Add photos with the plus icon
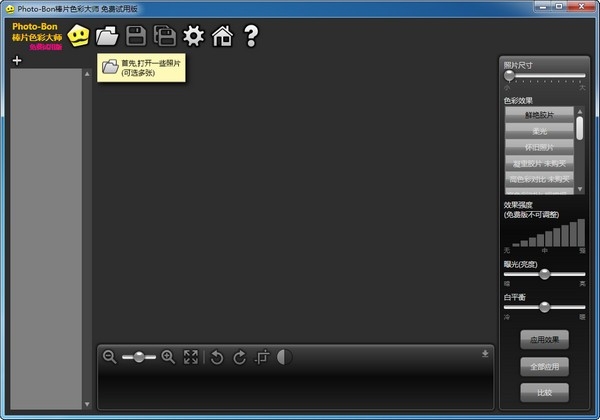Image resolution: width=600 pixels, height=420 pixels. (x=17, y=60)
